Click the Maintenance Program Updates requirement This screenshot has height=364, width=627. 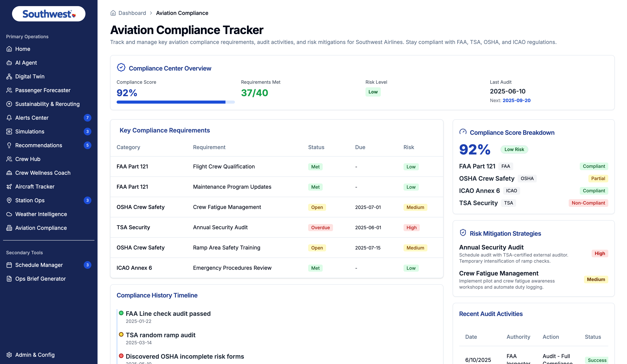[x=232, y=187]
